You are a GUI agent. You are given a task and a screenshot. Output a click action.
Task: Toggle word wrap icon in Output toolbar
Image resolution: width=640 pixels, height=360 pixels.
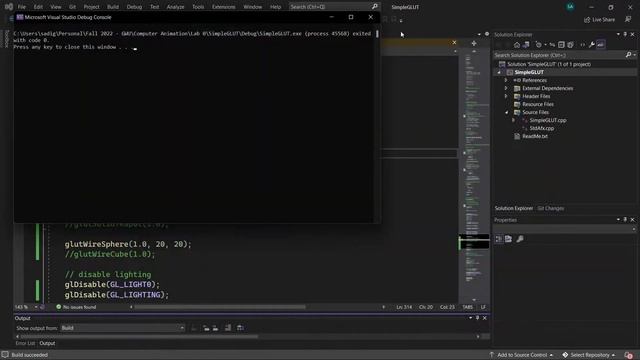point(240,328)
